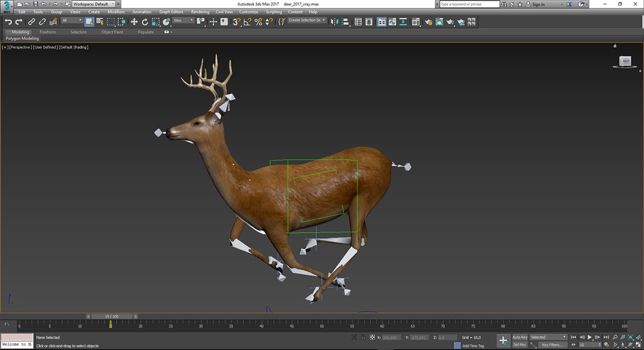This screenshot has height=350, width=644.
Task: Switch to the Object Paint ribbon tab
Action: 112,32
